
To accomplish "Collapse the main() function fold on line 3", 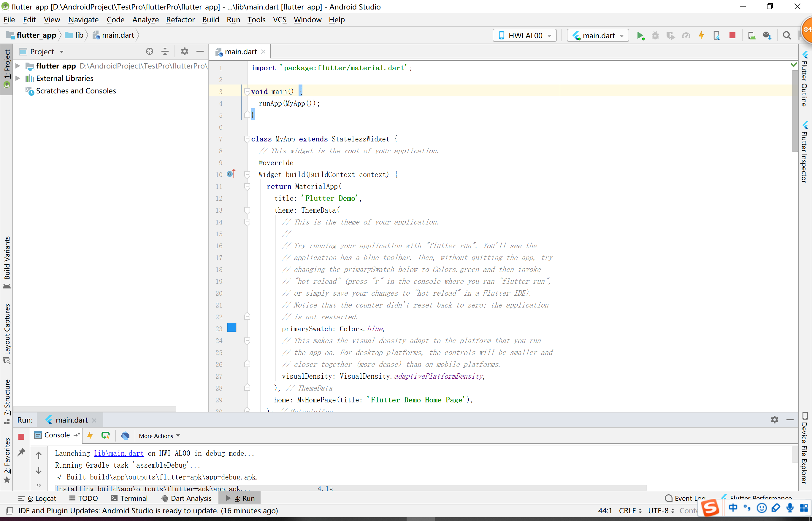I will (247, 91).
